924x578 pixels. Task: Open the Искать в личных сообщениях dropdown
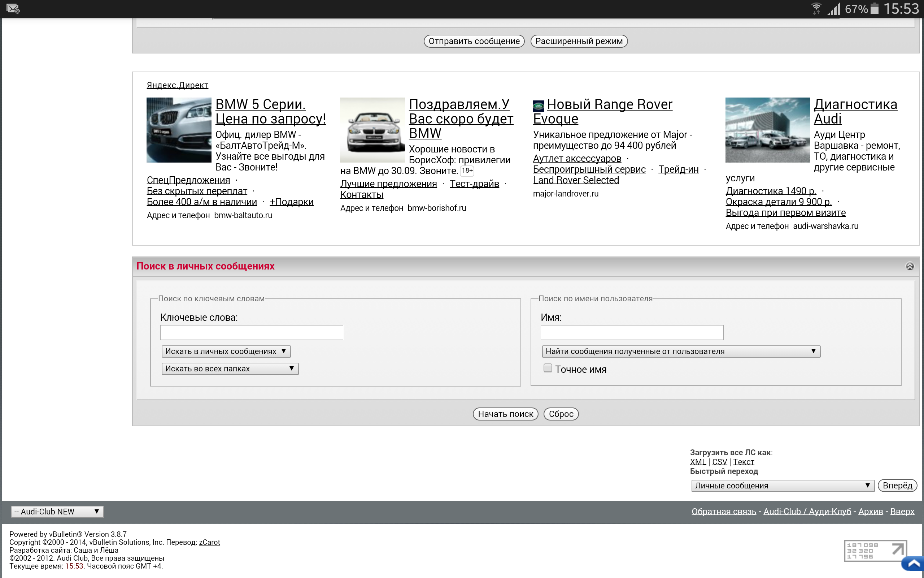click(x=226, y=351)
